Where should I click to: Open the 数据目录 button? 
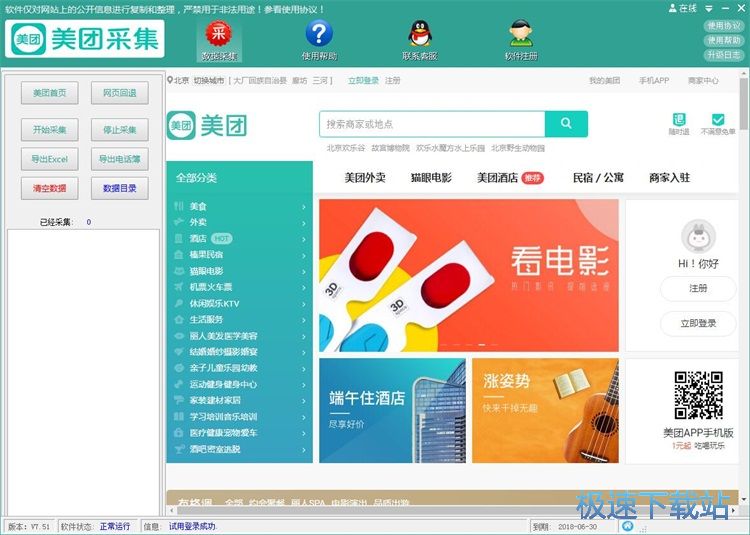(120, 188)
